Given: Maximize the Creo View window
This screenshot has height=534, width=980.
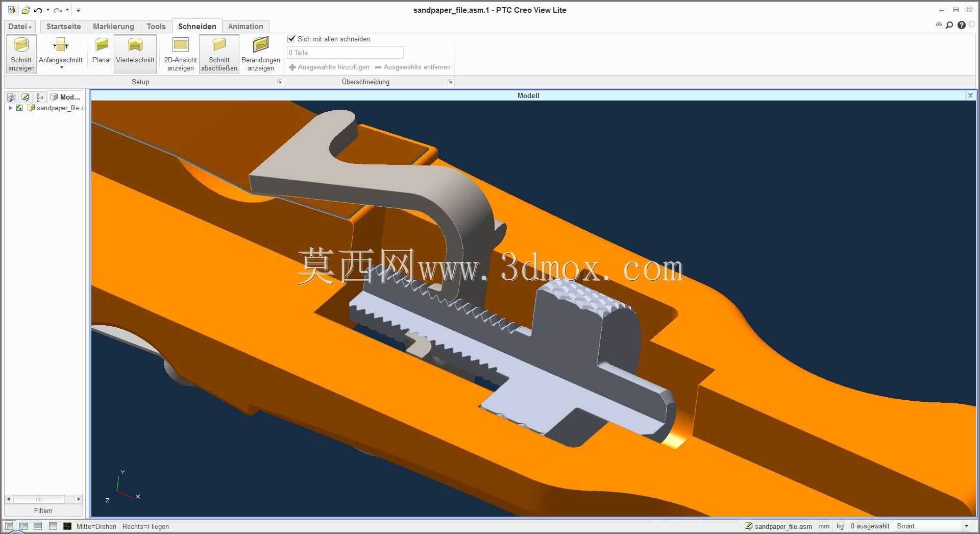Looking at the screenshot, I should point(955,10).
